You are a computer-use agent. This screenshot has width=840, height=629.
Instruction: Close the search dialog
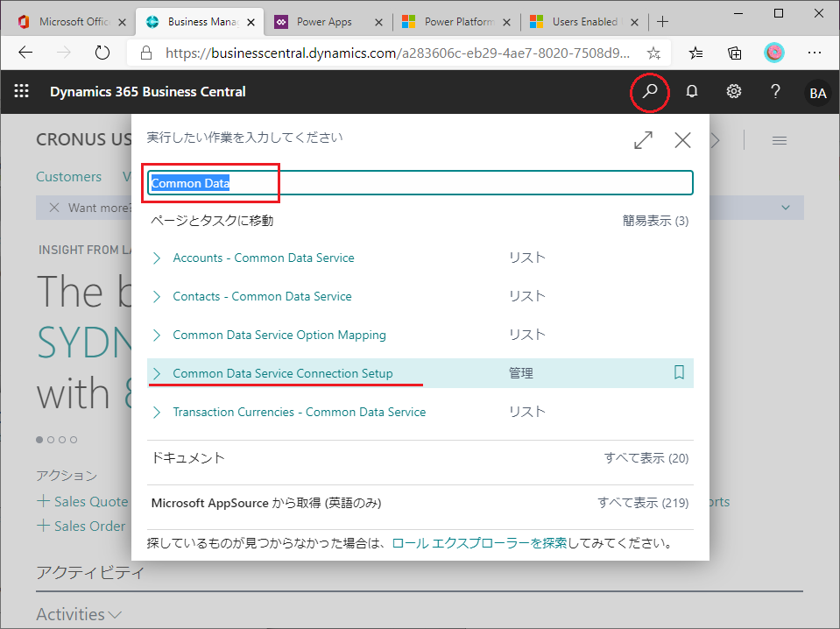coord(682,140)
